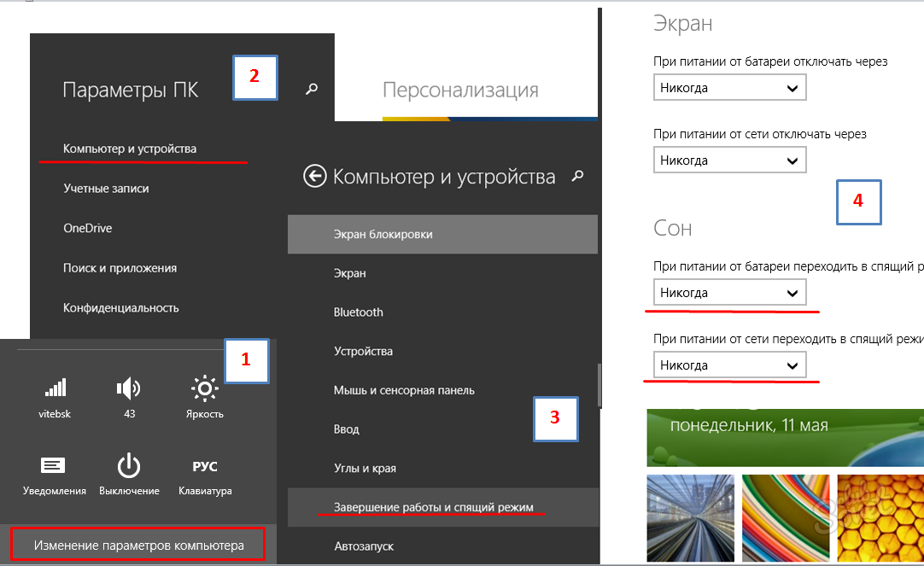Open sleep on battery power dropdown
The width and height of the screenshot is (924, 566).
coord(729,293)
